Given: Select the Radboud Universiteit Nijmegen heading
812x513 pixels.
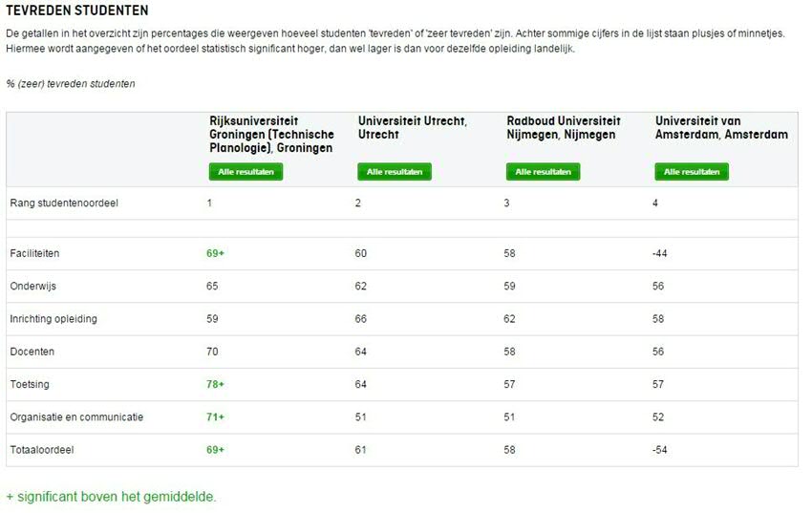Looking at the screenshot, I should pyautogui.click(x=564, y=128).
